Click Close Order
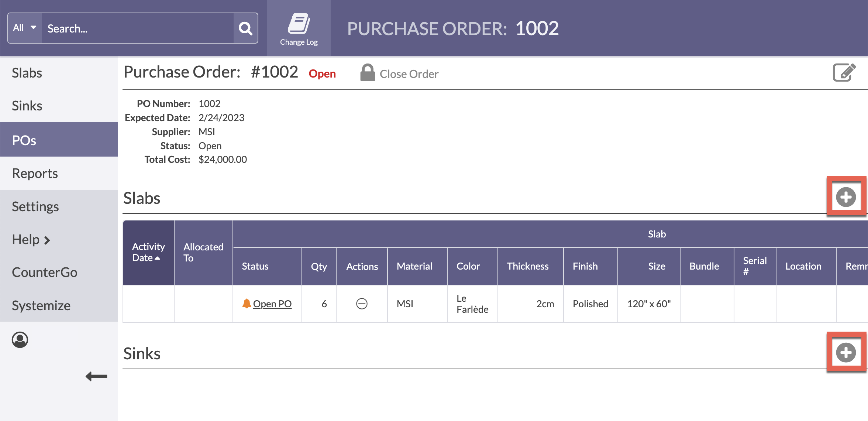868x421 pixels. pyautogui.click(x=409, y=73)
